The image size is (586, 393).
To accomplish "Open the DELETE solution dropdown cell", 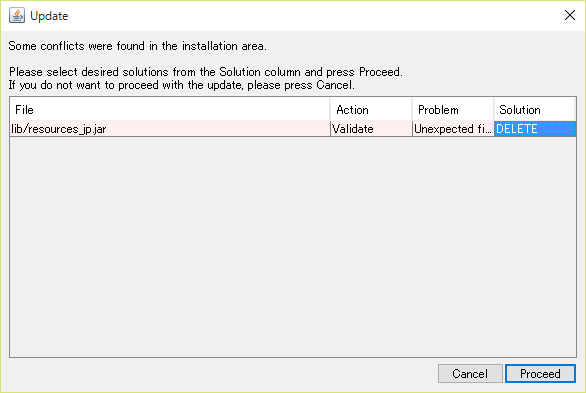I will point(535,129).
